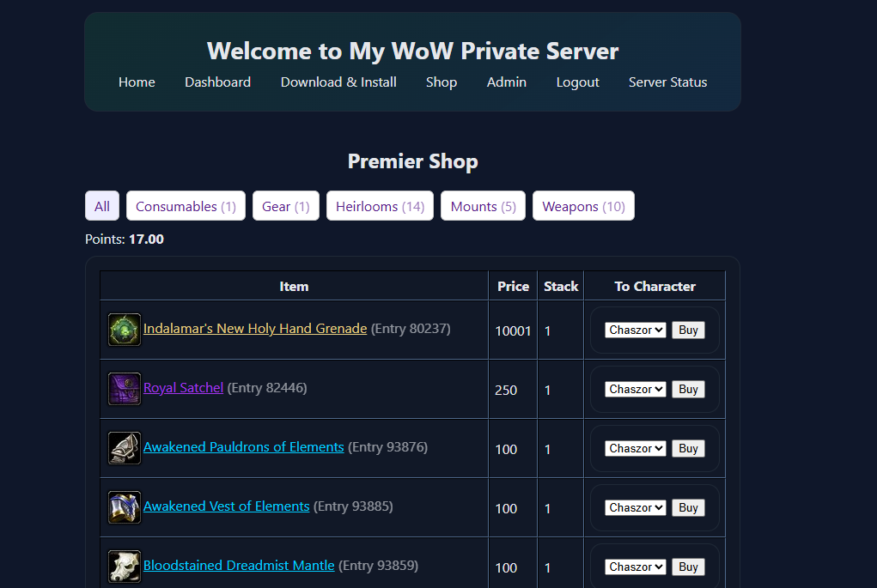This screenshot has height=588, width=877.
Task: Click the 'Item' column header
Action: (x=295, y=286)
